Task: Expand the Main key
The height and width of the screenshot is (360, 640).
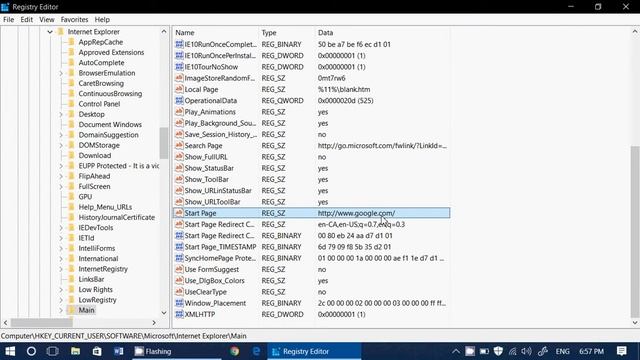Action: tap(61, 310)
